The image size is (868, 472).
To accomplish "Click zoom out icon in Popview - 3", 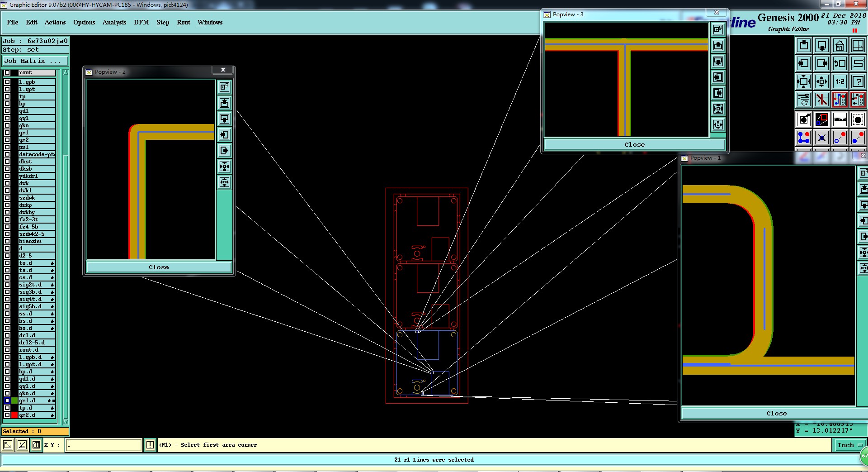I will pos(718,124).
